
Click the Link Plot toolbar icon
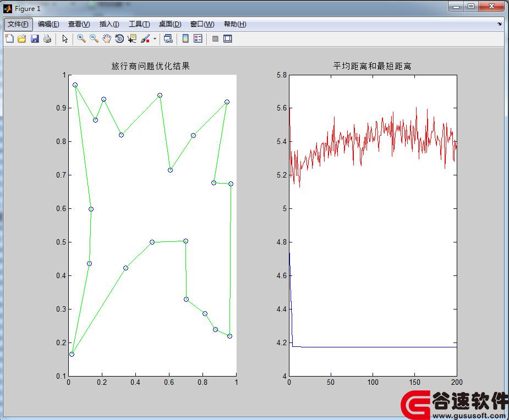pyautogui.click(x=168, y=39)
